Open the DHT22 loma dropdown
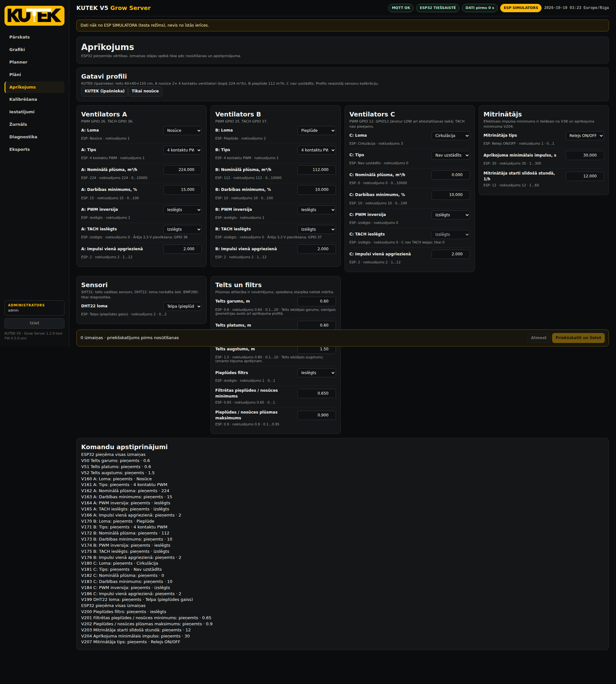Viewport: 616px width, 684px height. point(182,306)
